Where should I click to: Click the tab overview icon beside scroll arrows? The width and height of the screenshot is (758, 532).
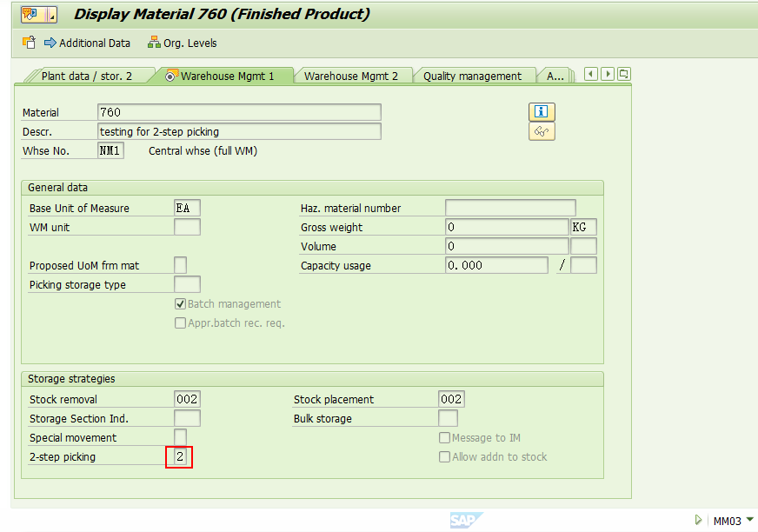pyautogui.click(x=622, y=74)
